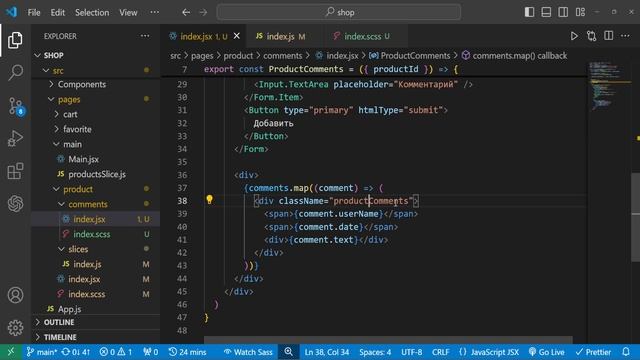This screenshot has height=360, width=640.
Task: Open the View menu
Action: click(128, 12)
